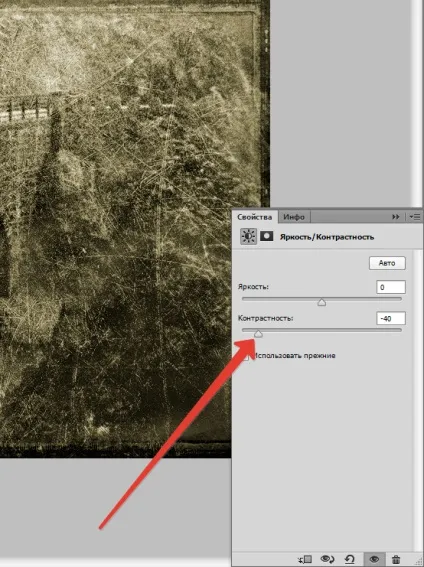Click the Контрастность slider handle

[x=258, y=333]
